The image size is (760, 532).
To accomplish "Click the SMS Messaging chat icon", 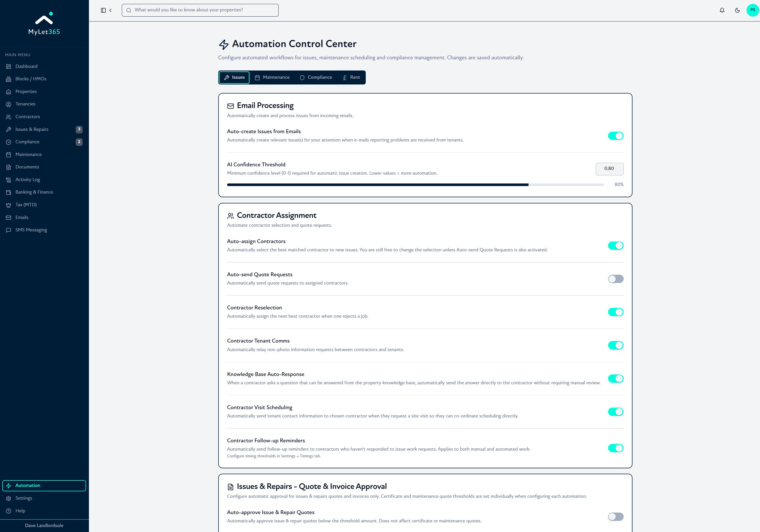I will (9, 230).
